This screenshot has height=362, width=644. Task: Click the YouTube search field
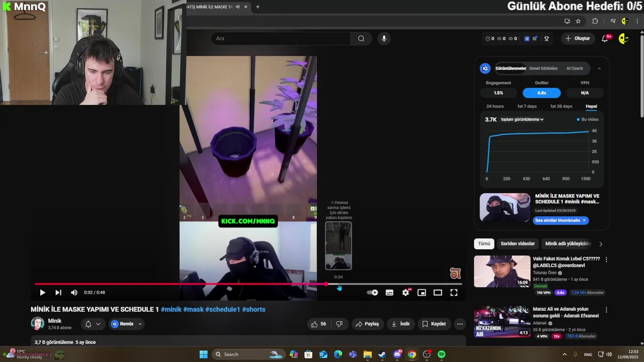point(281,39)
